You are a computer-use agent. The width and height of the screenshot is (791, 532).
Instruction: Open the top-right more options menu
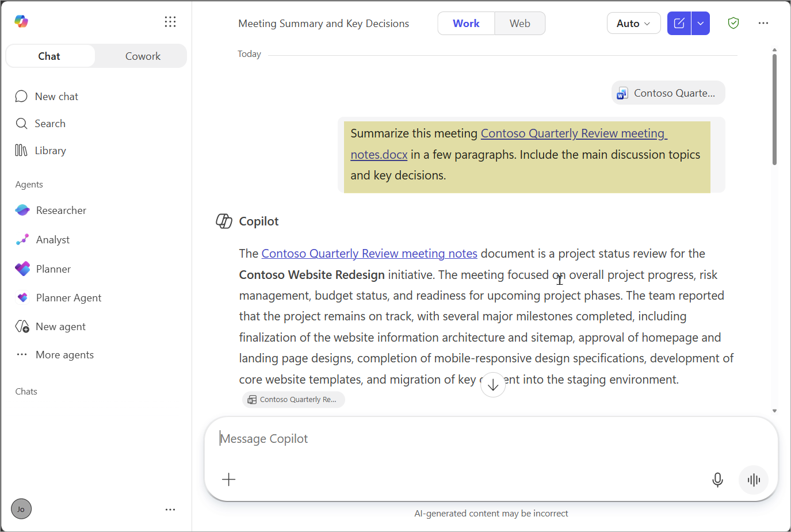pos(763,23)
